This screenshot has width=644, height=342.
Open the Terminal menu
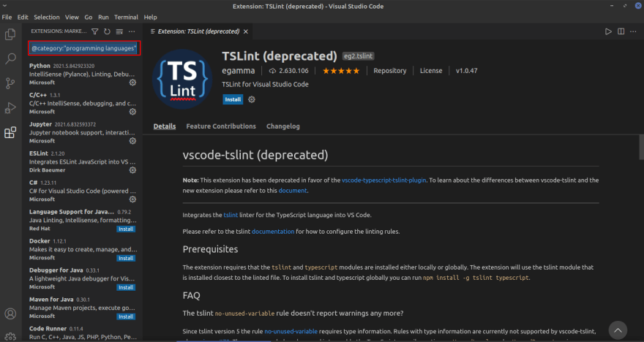[126, 18]
